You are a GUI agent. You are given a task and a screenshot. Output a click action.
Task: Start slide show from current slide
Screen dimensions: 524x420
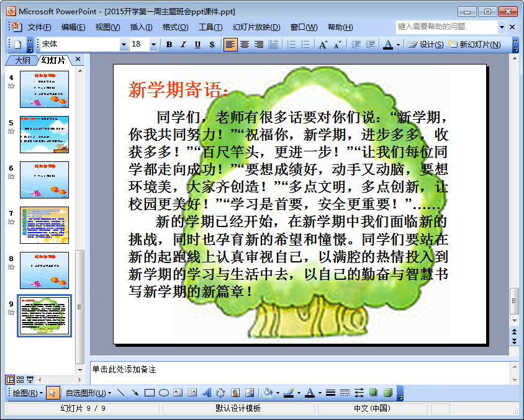(30, 380)
